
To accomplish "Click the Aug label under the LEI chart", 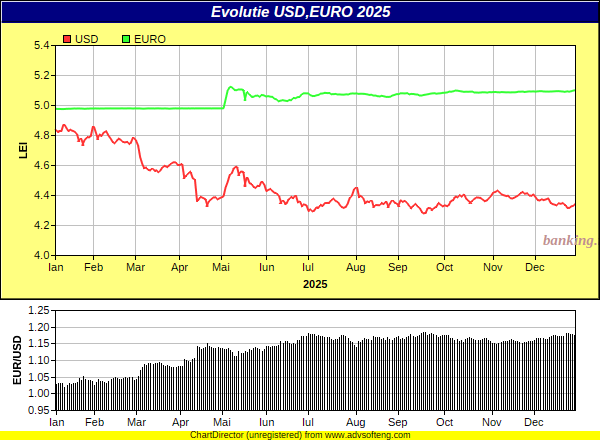I will (356, 267).
